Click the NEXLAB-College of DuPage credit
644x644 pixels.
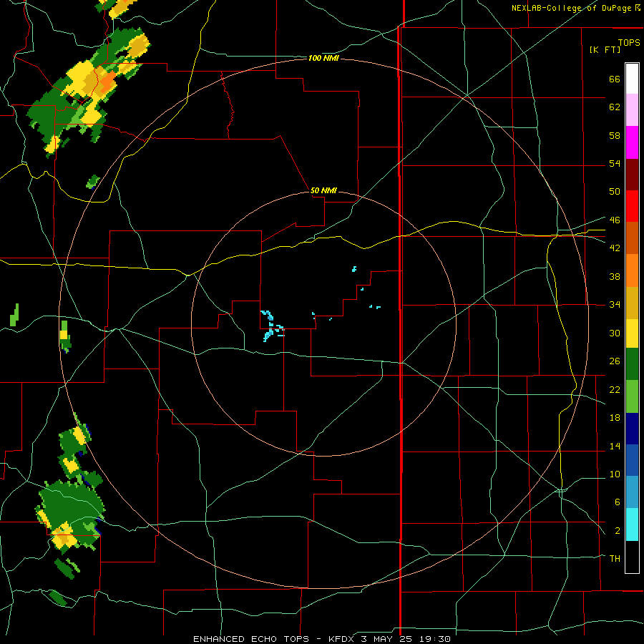tap(575, 8)
